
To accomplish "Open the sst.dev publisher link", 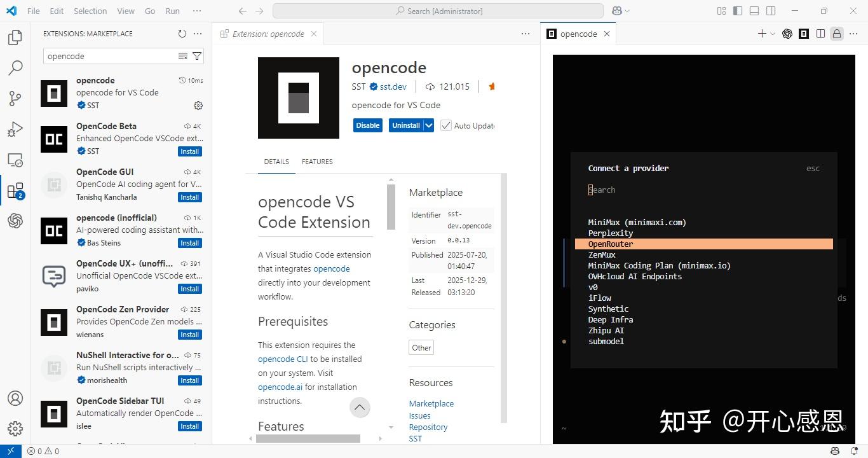I will [393, 87].
